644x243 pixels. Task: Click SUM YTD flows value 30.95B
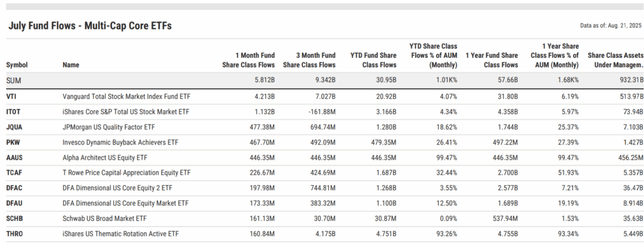(386, 81)
